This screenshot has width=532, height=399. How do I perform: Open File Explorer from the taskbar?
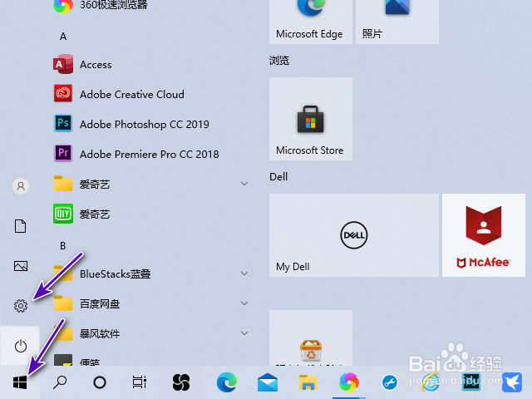click(x=308, y=382)
